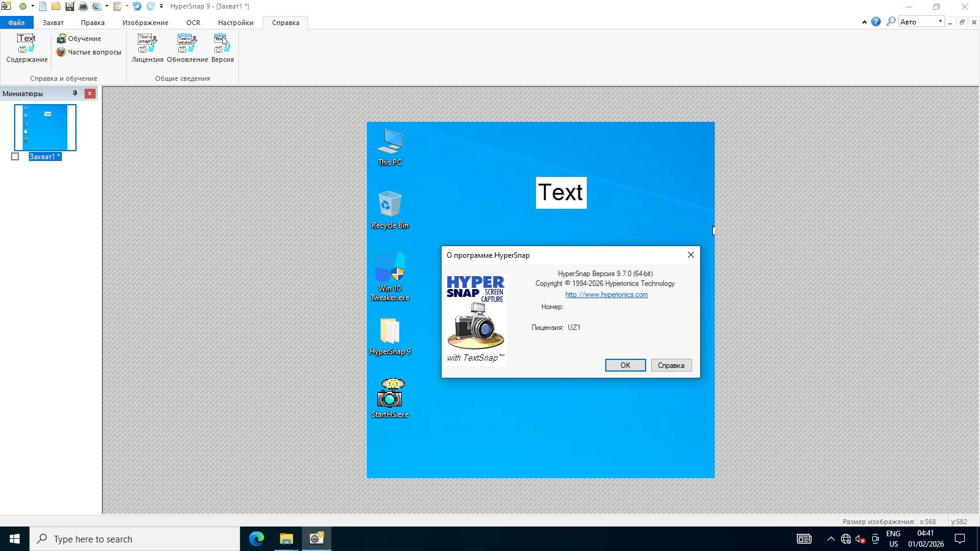Pin the Миниатюры panel

click(x=75, y=94)
